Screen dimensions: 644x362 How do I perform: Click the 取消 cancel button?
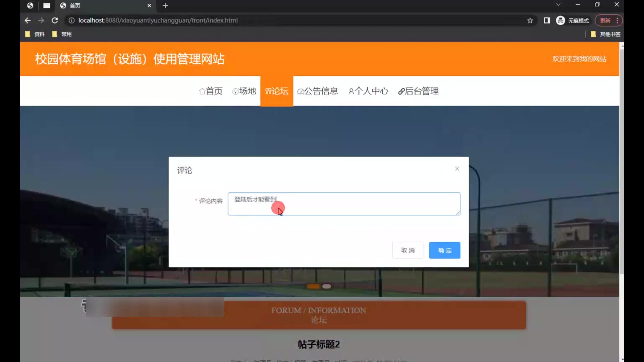pos(408,250)
